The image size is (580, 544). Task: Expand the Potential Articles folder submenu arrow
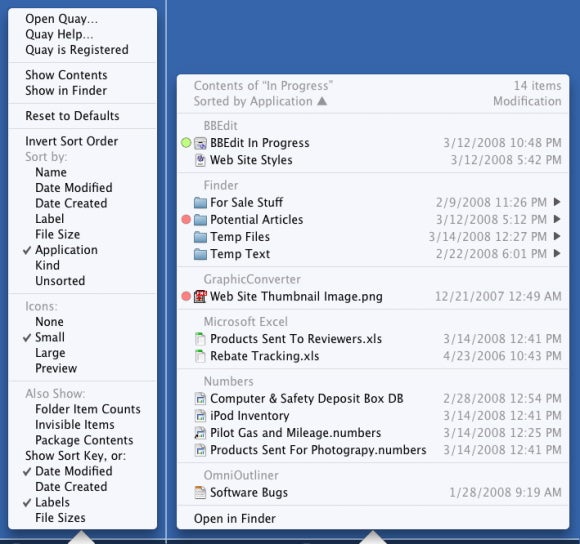pyautogui.click(x=557, y=219)
